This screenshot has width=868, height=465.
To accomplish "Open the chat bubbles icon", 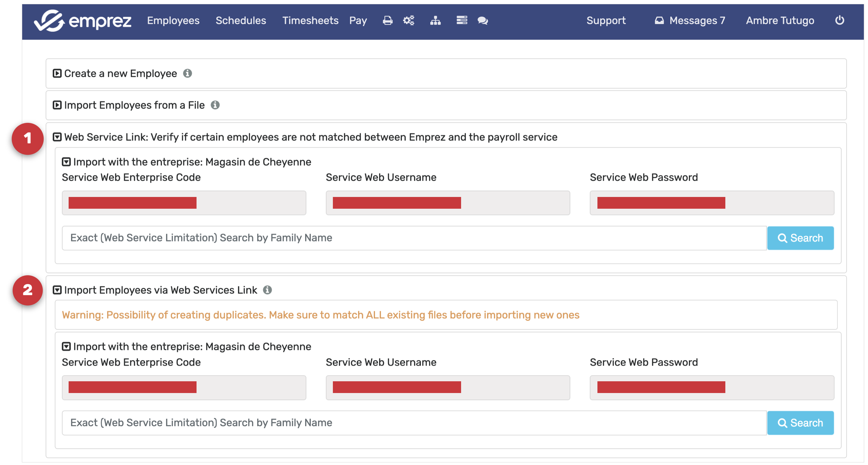I will [482, 21].
